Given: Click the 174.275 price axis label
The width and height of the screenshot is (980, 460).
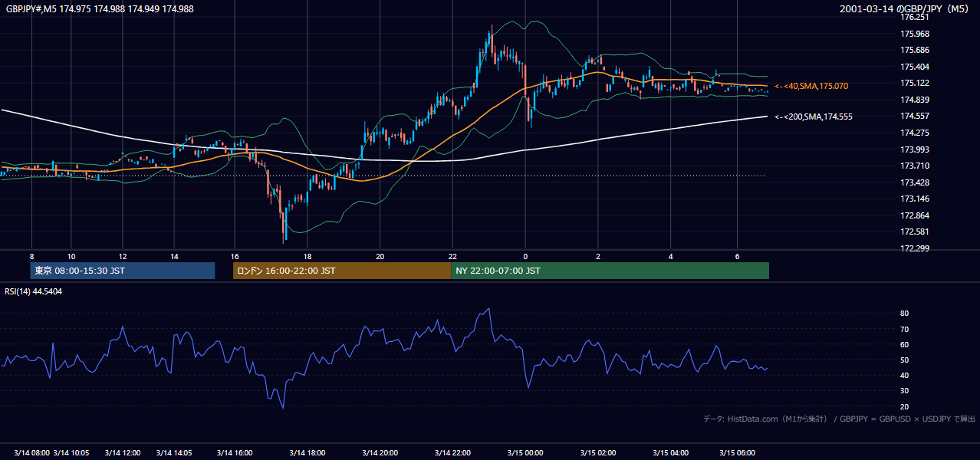Looking at the screenshot, I should click(914, 133).
